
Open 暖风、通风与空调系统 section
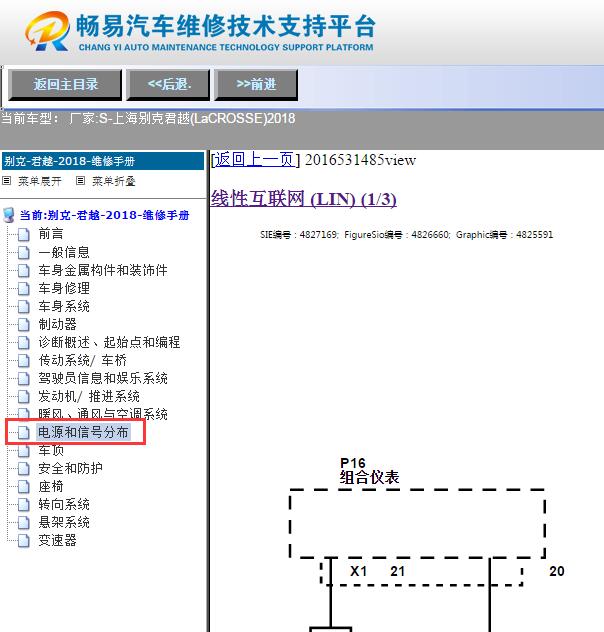tap(103, 414)
